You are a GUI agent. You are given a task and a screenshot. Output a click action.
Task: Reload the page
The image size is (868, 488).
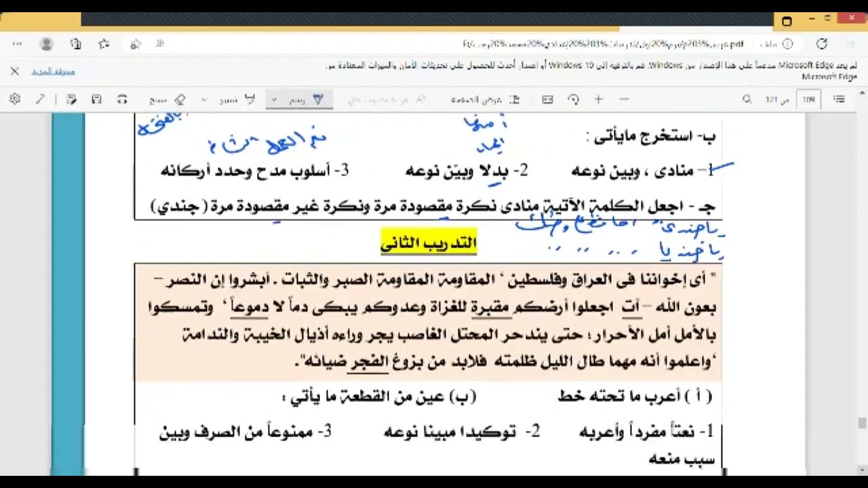[821, 44]
